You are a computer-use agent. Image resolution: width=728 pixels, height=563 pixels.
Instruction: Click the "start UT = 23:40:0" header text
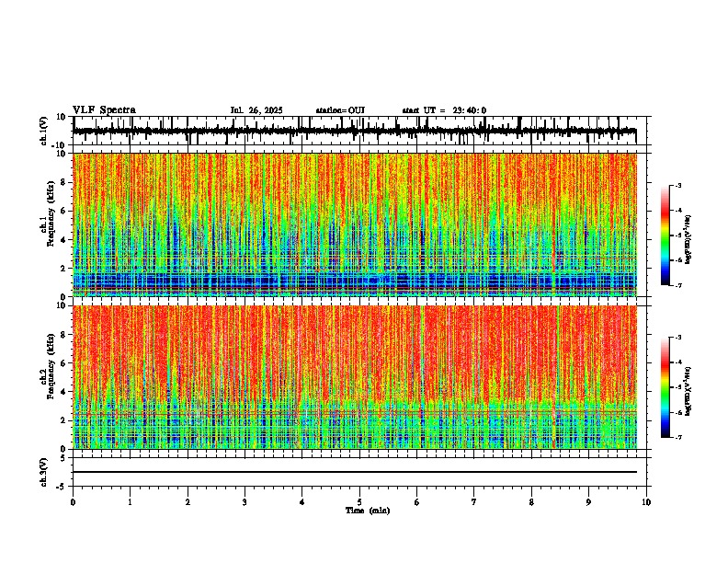444,110
